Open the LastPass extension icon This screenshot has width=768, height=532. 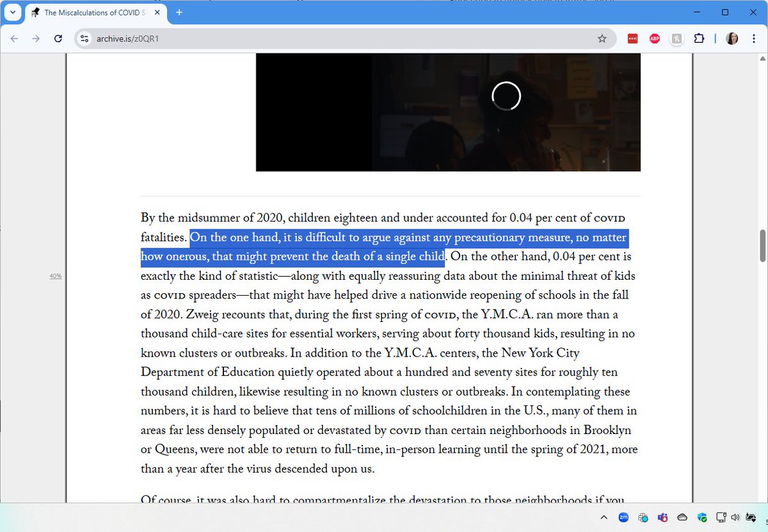tap(632, 38)
